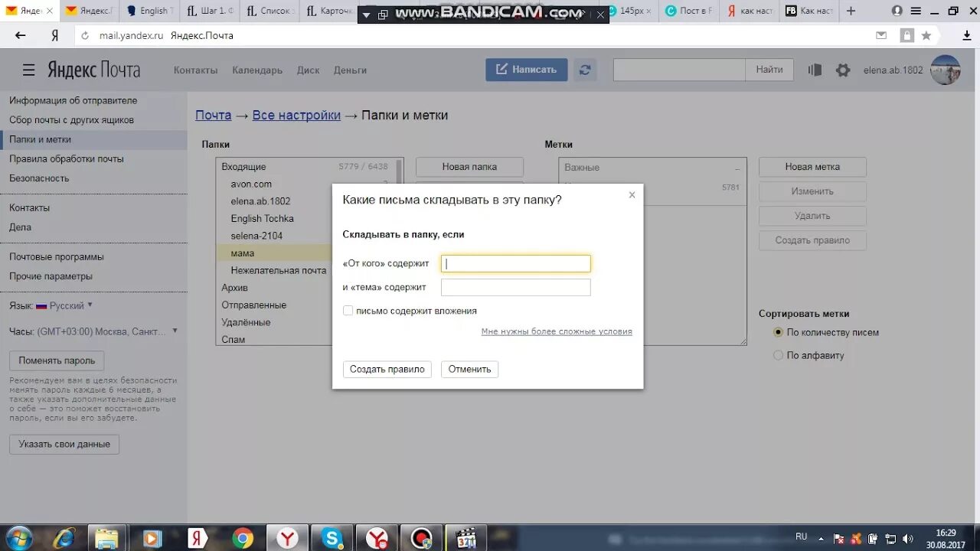Open Yandex Browser taskbar icon
Image resolution: width=980 pixels, height=551 pixels.
click(x=287, y=538)
